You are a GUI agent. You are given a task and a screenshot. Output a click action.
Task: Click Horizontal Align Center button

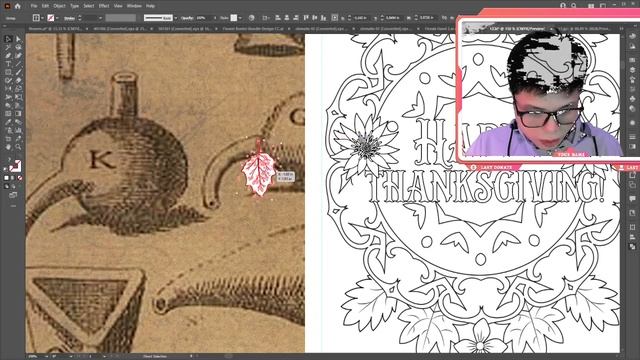(x=287, y=18)
